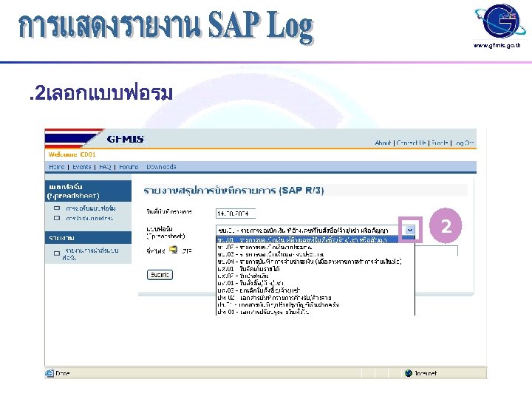Open the Forums menu link

129,166
